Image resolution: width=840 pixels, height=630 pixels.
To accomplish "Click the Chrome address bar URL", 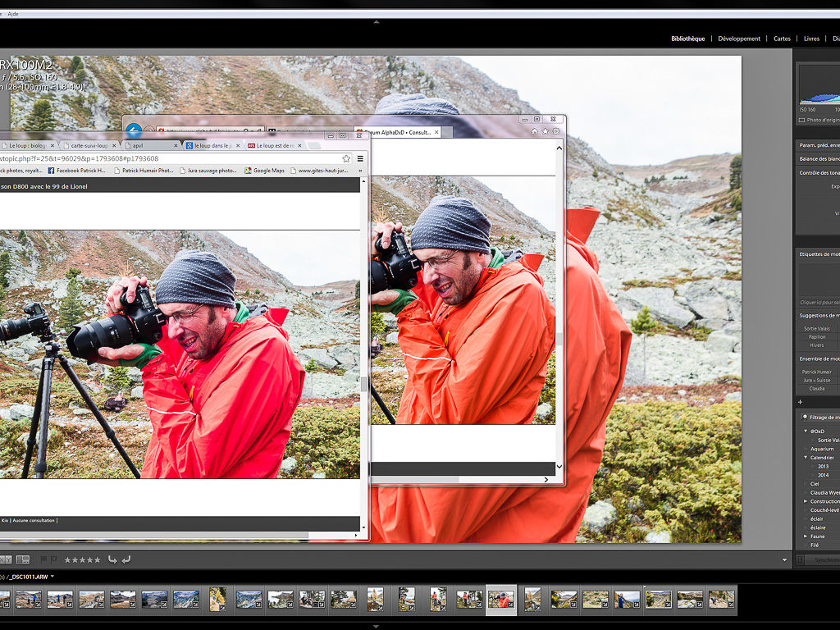I will click(x=80, y=158).
